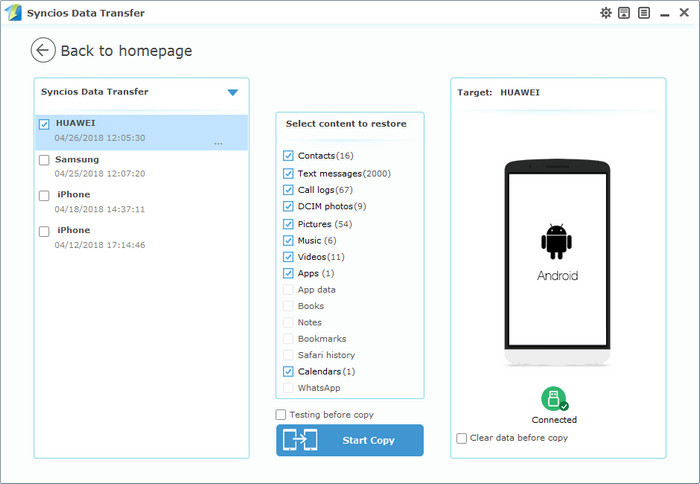Uncheck Text messages(2000) checkbox

pos(288,173)
